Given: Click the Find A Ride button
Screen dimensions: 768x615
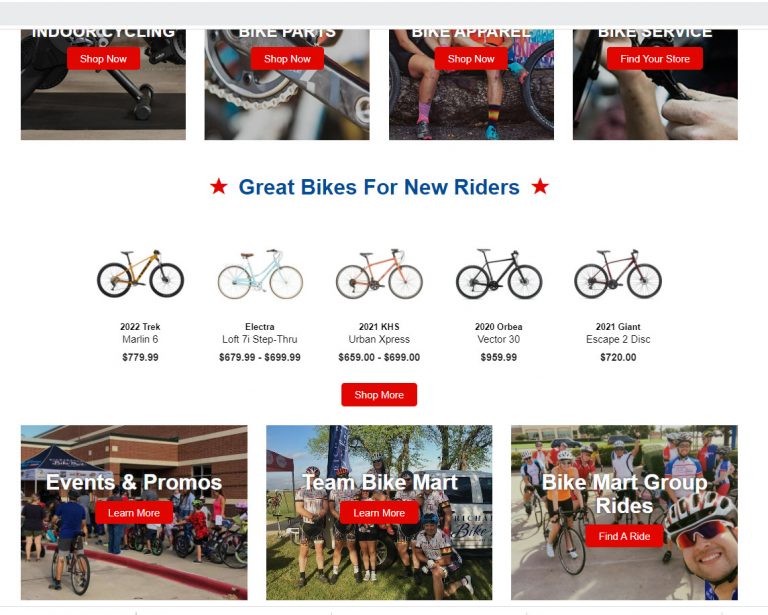Looking at the screenshot, I should 624,536.
